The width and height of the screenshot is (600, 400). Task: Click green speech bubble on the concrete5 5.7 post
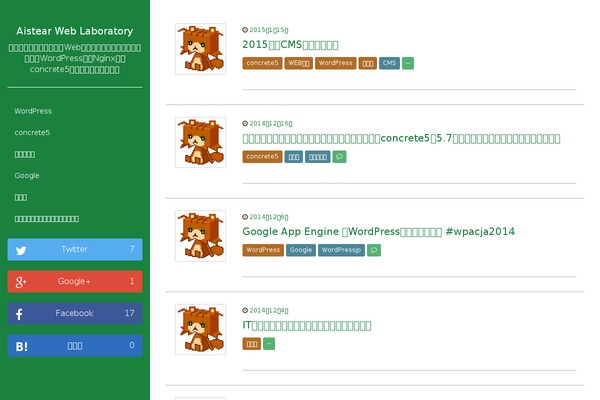click(x=339, y=157)
